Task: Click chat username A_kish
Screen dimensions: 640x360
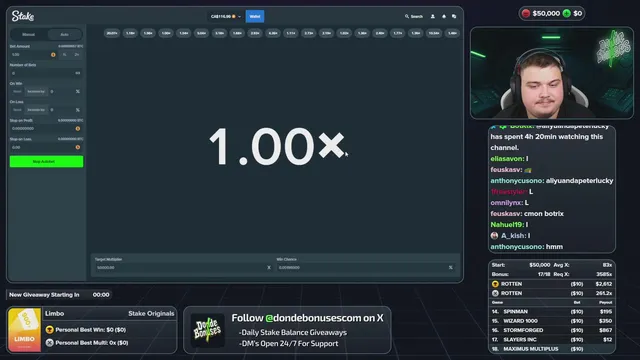Action: pos(513,236)
